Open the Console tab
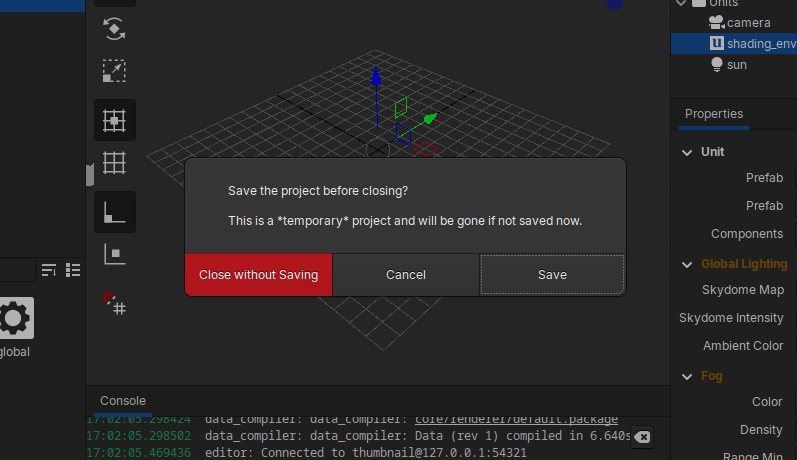Viewport: 797px width, 460px height. [x=123, y=401]
